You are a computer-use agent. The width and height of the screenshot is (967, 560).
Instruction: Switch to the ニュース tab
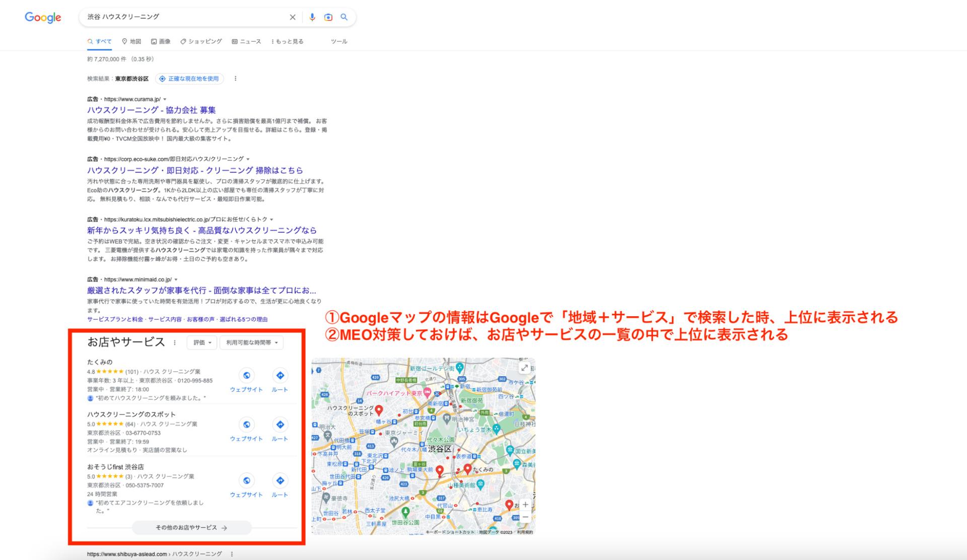point(246,42)
